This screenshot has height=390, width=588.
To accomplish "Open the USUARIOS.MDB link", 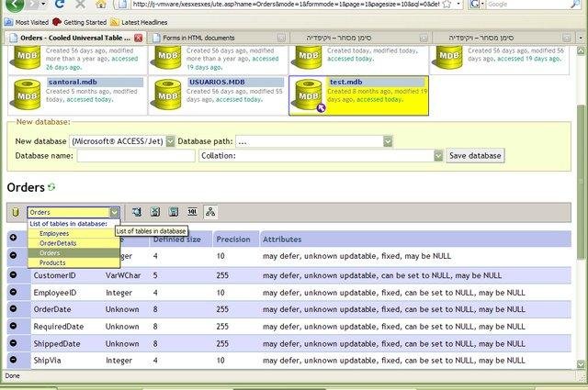I will point(217,82).
